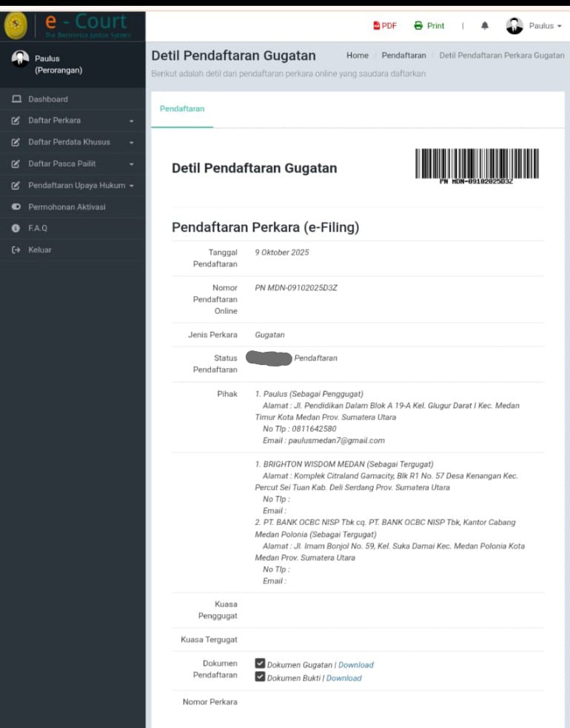Screen dimensions: 570x728
Task: Open the notification bell
Action: 485,26
